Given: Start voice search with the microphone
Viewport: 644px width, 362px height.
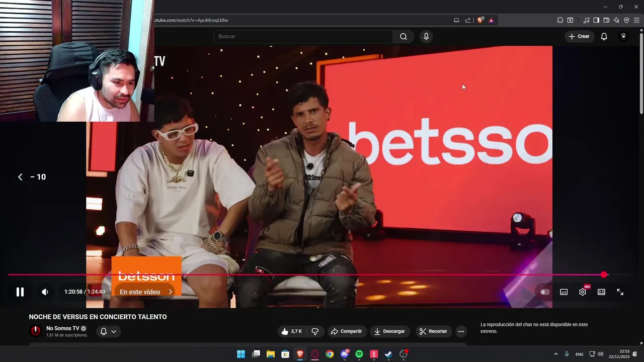Looking at the screenshot, I should coord(426,36).
